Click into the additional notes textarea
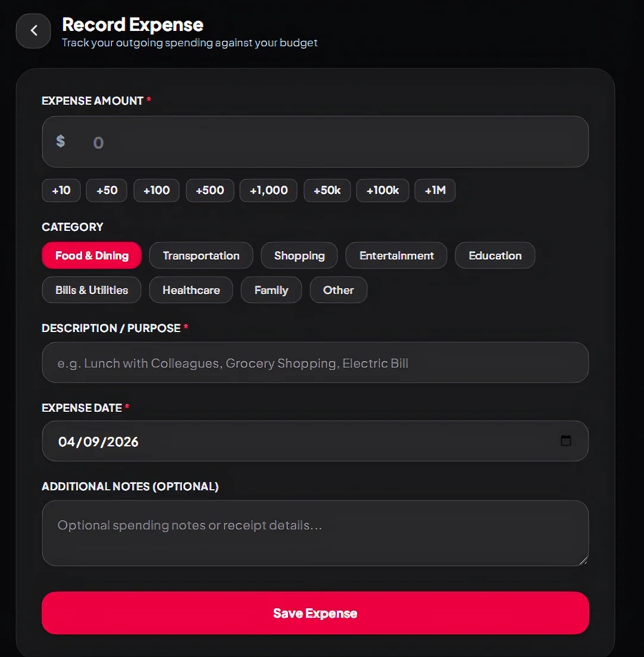The height and width of the screenshot is (657, 644). click(x=315, y=533)
